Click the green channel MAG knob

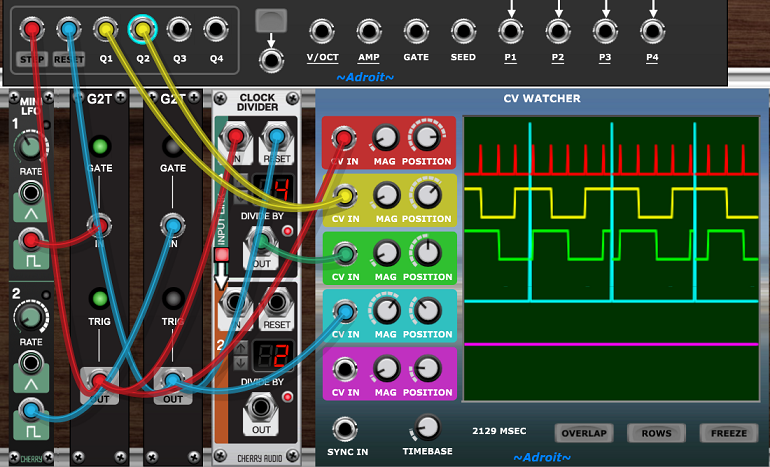tap(386, 253)
